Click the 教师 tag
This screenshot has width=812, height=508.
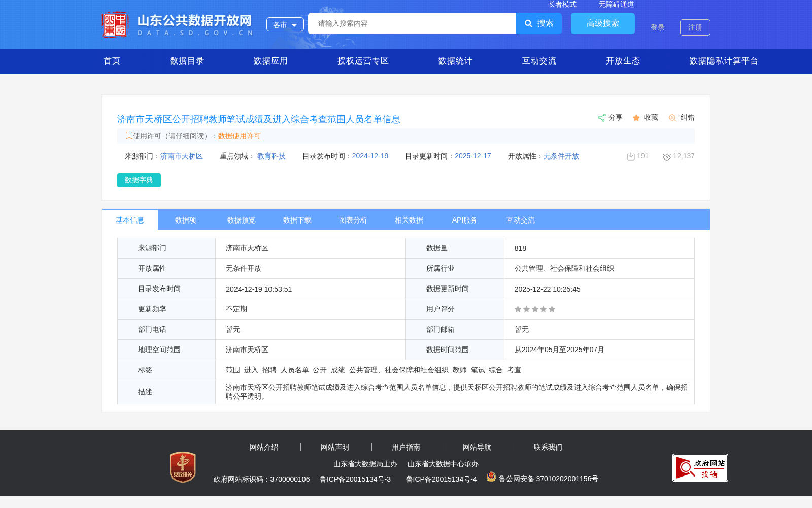point(460,370)
